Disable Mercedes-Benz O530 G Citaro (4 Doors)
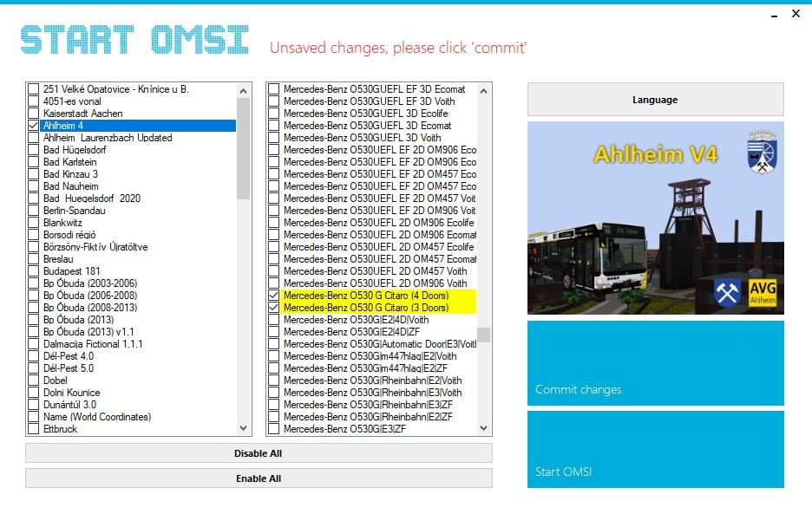The image size is (812, 514). point(274,296)
